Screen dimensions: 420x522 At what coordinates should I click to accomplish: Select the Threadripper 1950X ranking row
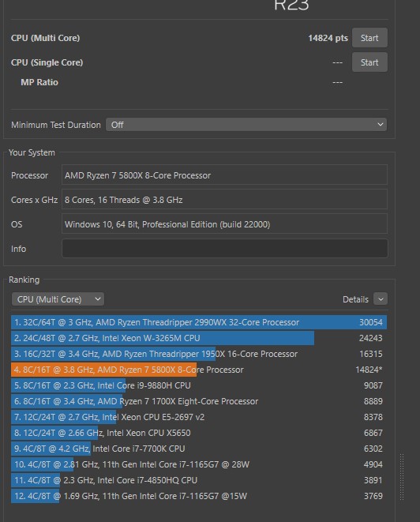click(199, 354)
